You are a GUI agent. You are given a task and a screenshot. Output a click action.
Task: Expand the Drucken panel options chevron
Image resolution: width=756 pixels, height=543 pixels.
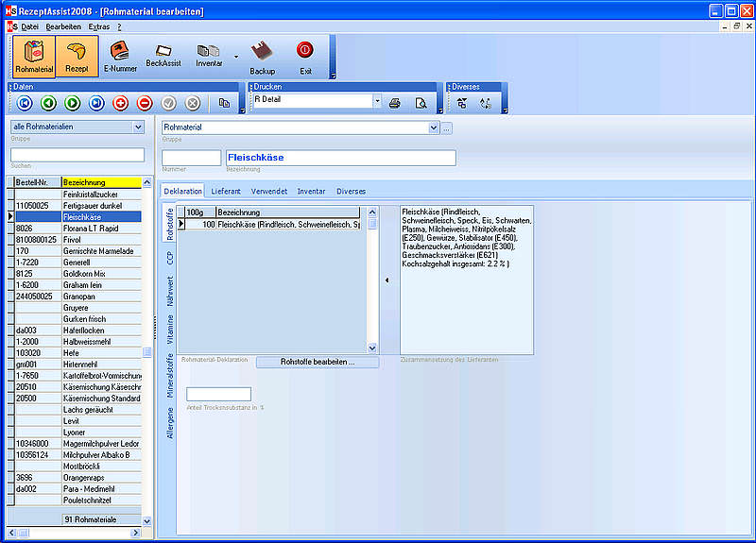pyautogui.click(x=439, y=110)
